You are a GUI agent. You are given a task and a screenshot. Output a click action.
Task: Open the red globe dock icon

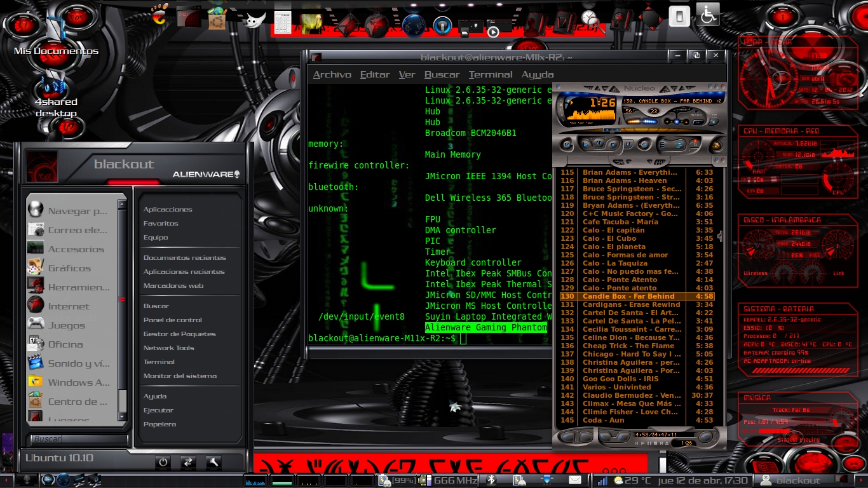pyautogui.click(x=377, y=25)
